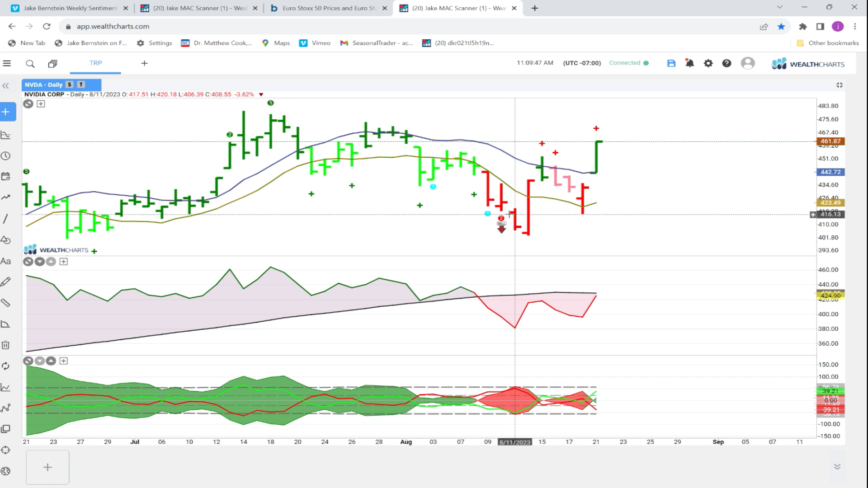The height and width of the screenshot is (488, 868).
Task: Click the 8/11/2023 date marker on time axis
Action: click(x=514, y=442)
